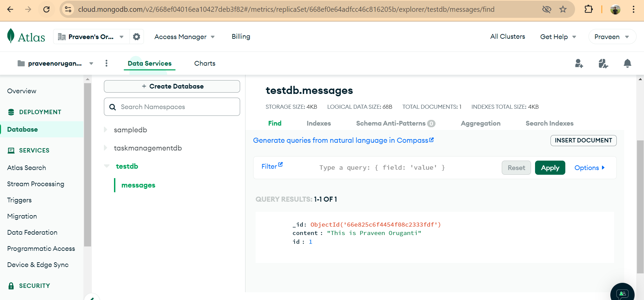Open the alerts bell icon

[627, 63]
